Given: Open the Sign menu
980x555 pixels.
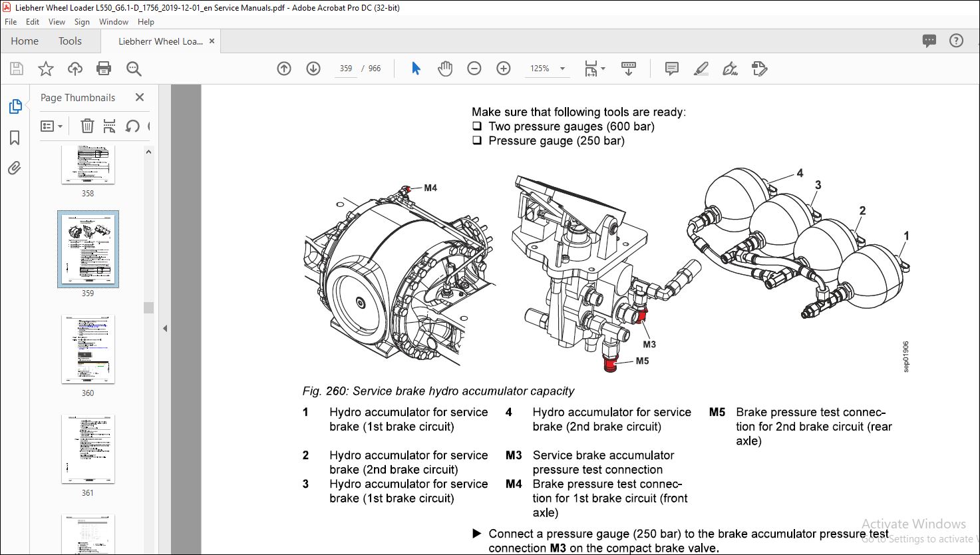Looking at the screenshot, I should point(82,22).
